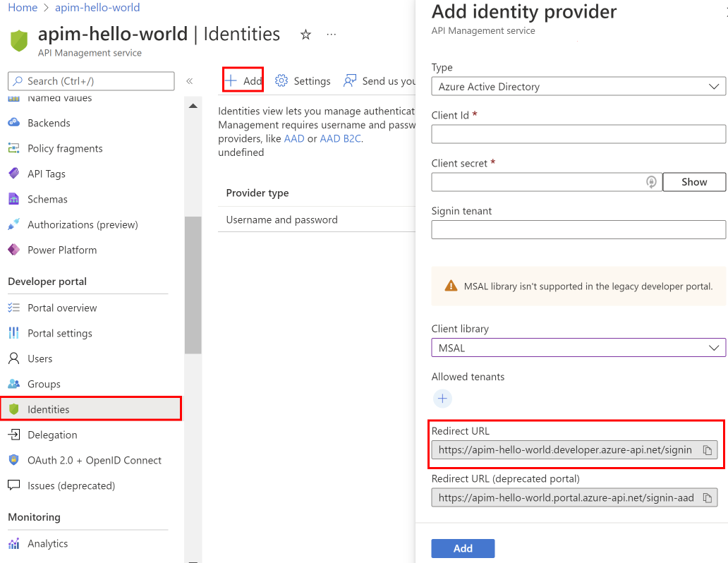728x563 pixels.
Task: Copy the deprecated portal Redirect URL
Action: [x=707, y=497]
